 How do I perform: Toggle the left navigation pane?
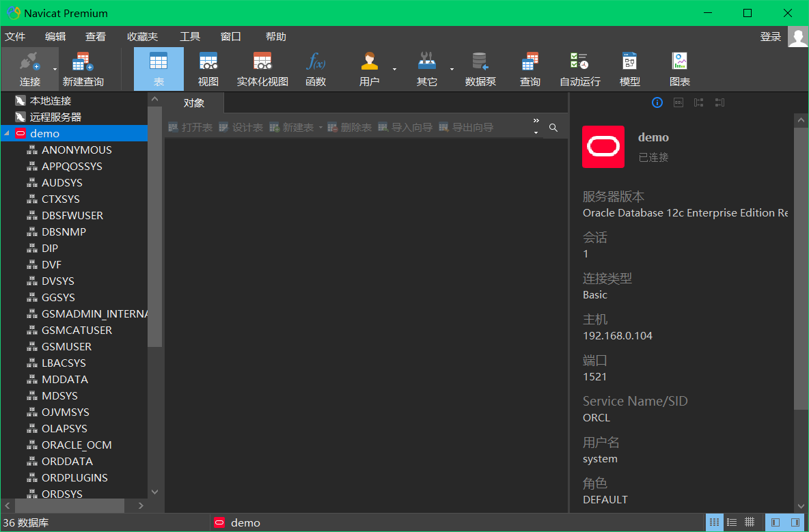[775, 522]
